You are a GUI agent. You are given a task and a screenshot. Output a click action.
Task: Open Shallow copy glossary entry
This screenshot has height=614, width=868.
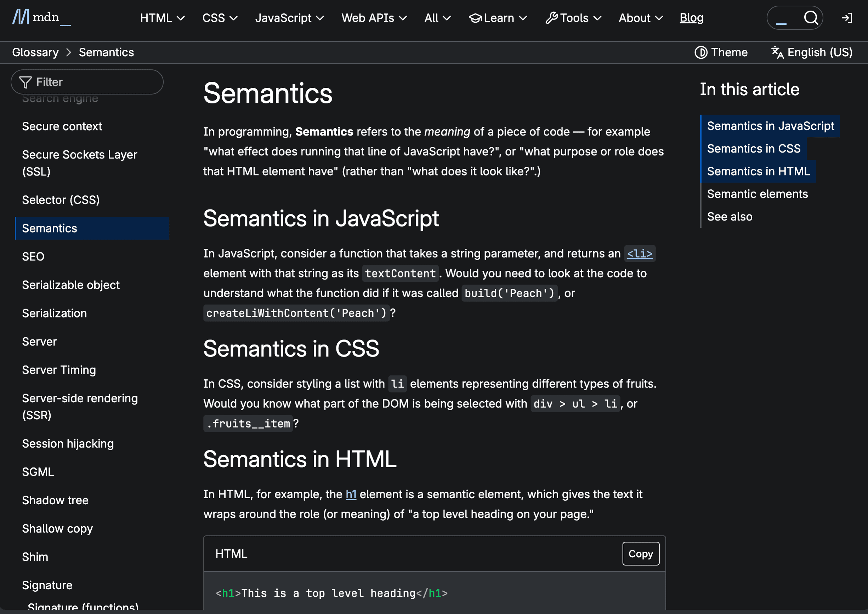point(57,529)
